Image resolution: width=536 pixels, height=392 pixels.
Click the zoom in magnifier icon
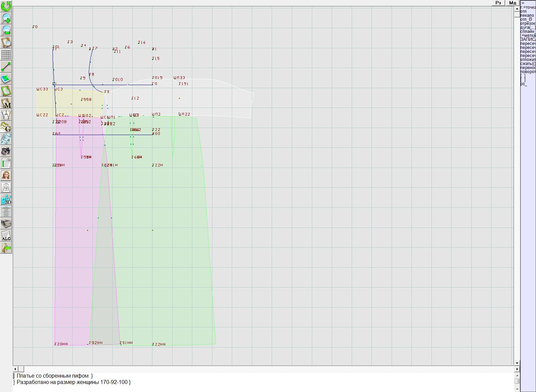point(6,18)
